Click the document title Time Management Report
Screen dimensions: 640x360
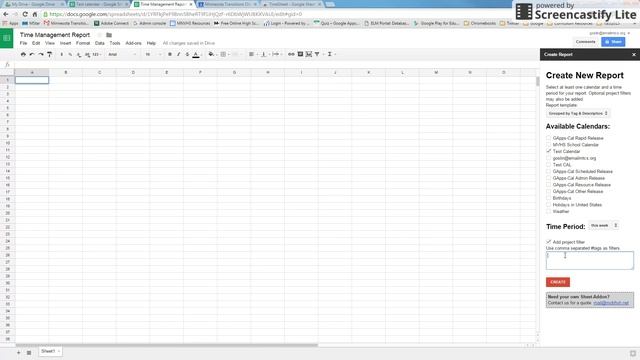(x=55, y=35)
